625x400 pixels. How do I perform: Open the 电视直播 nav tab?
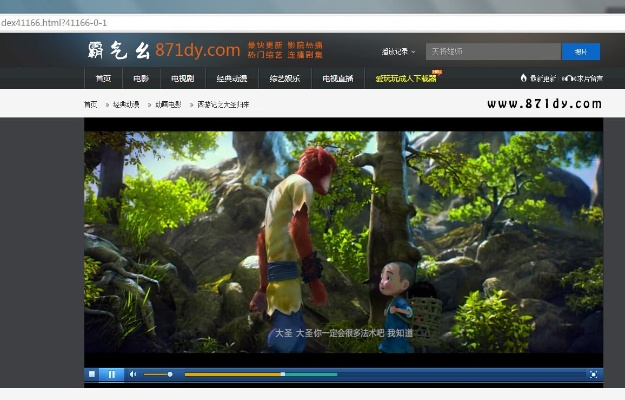click(336, 78)
